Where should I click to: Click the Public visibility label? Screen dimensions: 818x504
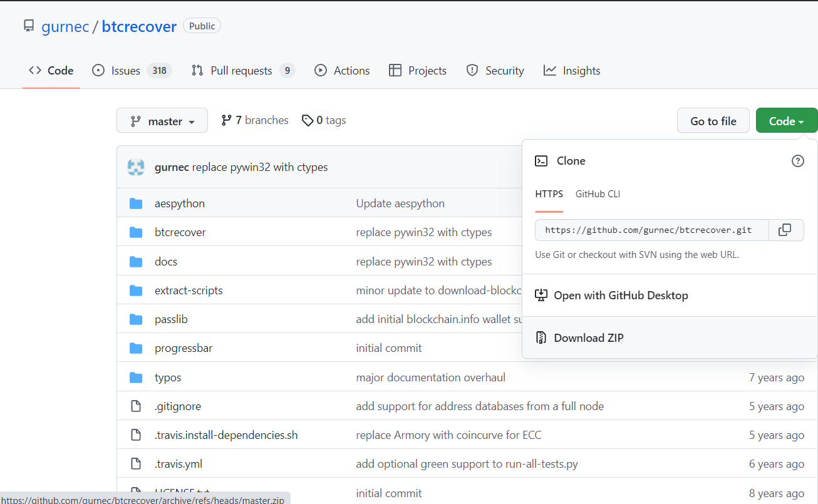(x=202, y=26)
